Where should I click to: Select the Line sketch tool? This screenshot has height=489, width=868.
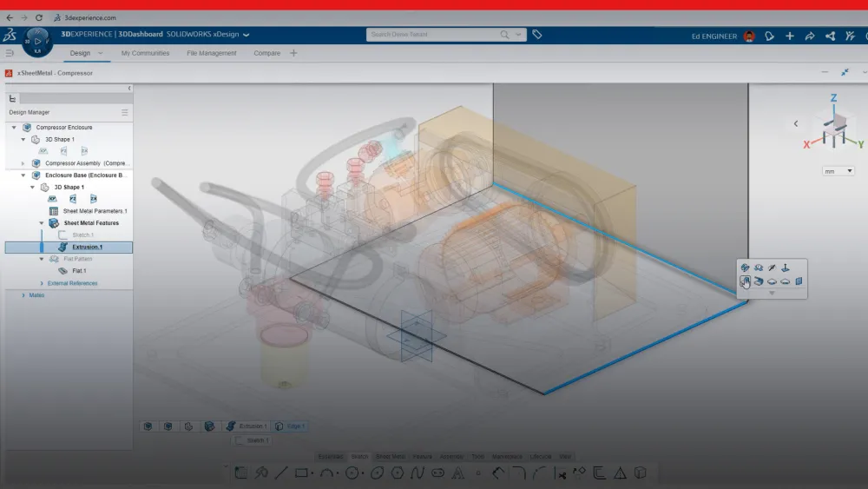point(281,473)
